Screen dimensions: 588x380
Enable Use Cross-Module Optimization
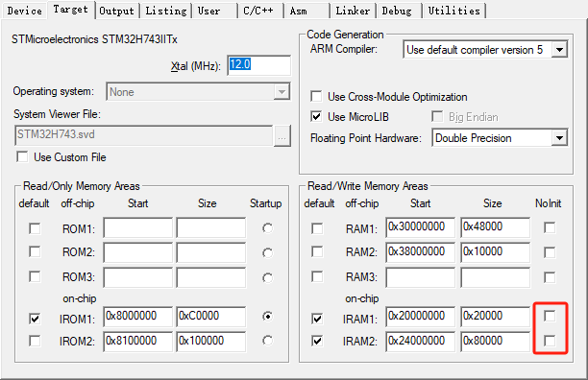tap(316, 96)
